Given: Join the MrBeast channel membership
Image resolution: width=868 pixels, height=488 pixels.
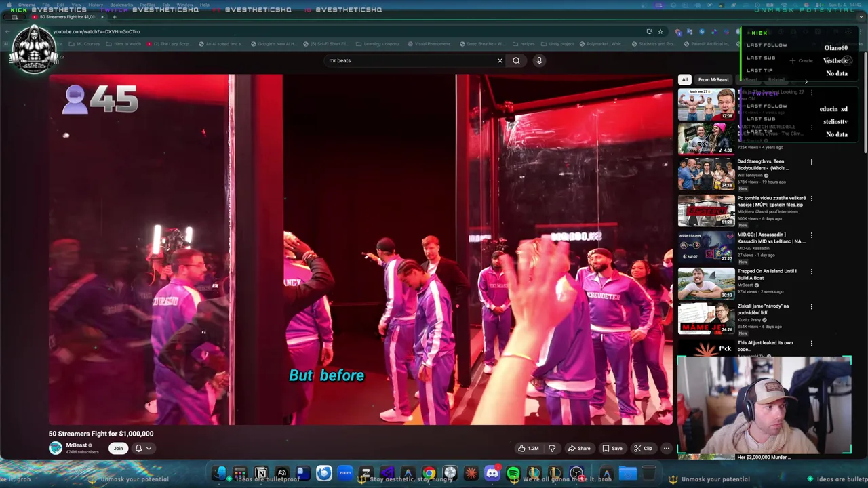Looking at the screenshot, I should coord(118,448).
